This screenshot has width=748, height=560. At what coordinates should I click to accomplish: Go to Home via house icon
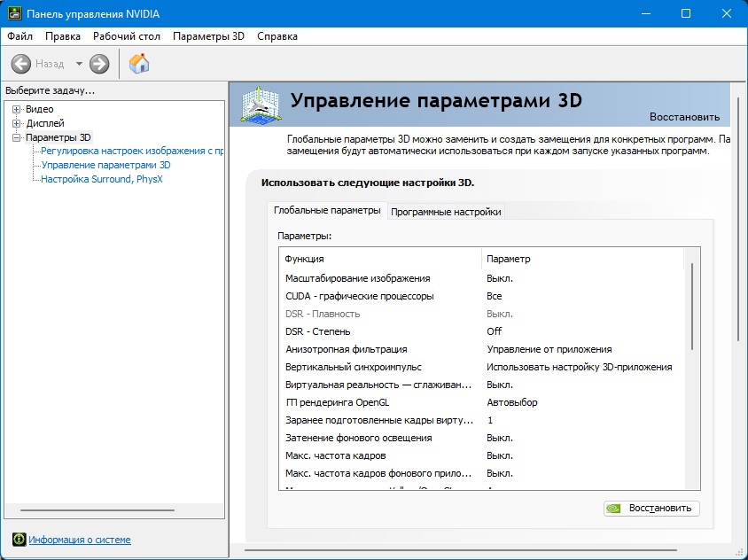point(139,64)
